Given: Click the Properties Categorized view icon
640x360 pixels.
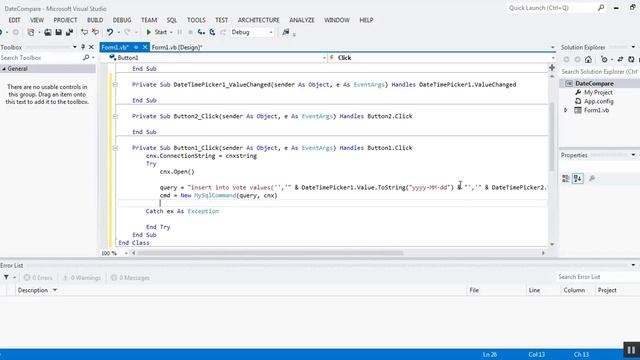Looking at the screenshot, I should [566, 178].
